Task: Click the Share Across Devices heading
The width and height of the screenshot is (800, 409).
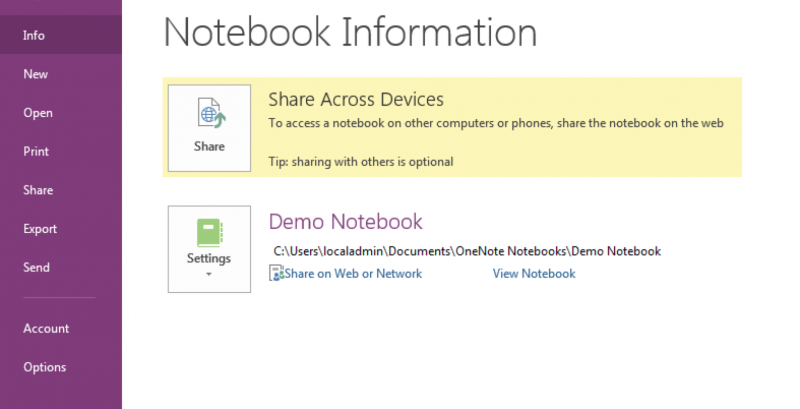Action: tap(356, 100)
